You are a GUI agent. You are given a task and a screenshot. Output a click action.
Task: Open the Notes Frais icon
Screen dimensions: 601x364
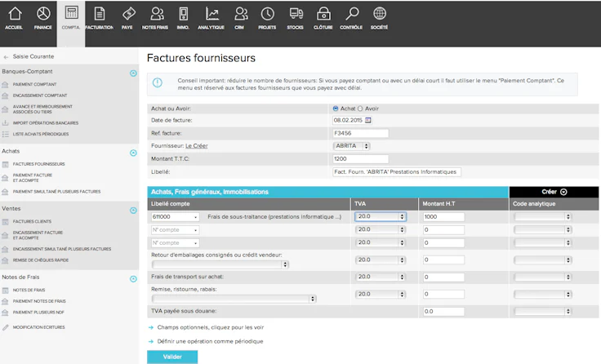157,14
